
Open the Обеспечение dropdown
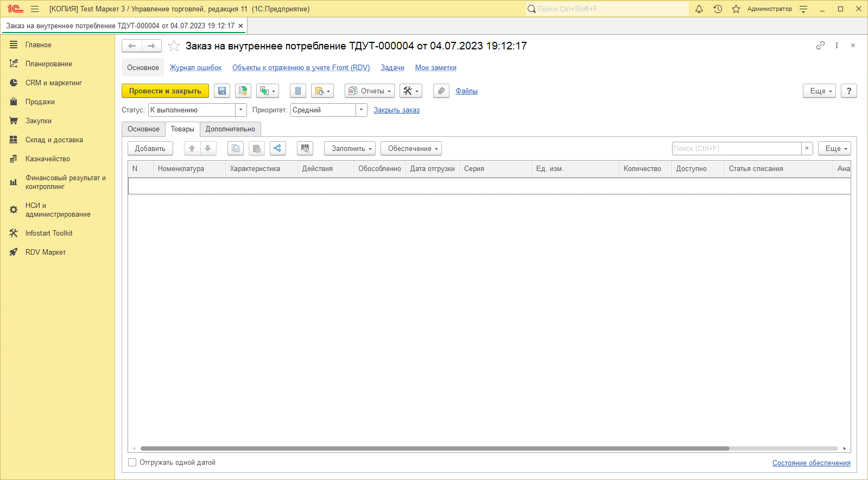(411, 148)
